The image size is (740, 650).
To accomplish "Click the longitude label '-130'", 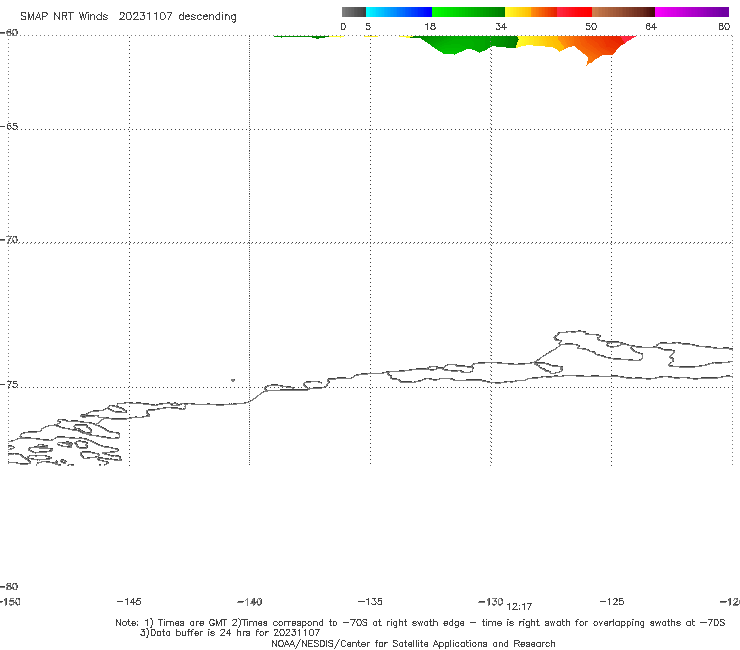I will point(491,602).
